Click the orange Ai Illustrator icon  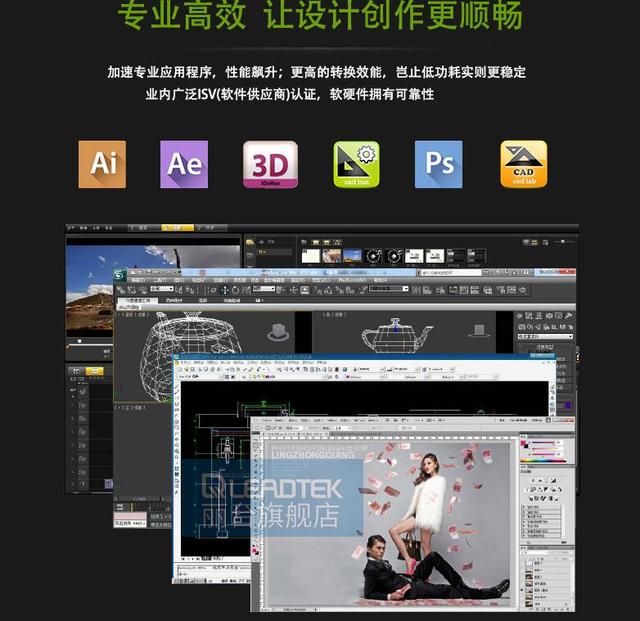(x=102, y=164)
